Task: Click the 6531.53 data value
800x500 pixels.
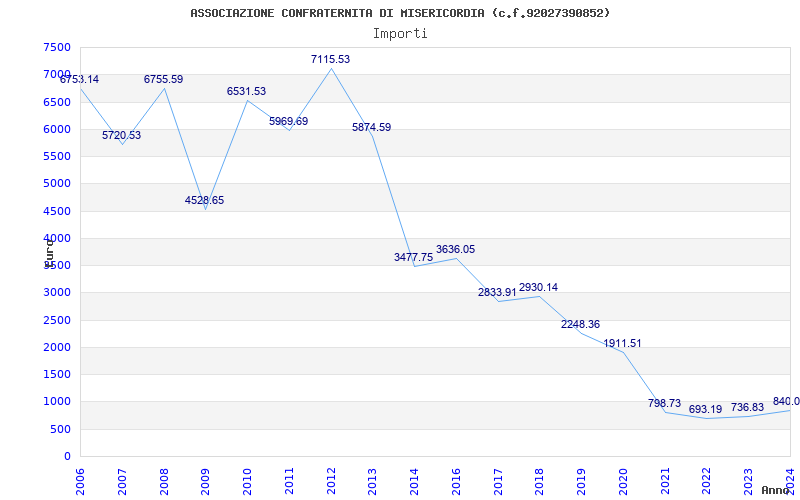Action: pyautogui.click(x=246, y=92)
